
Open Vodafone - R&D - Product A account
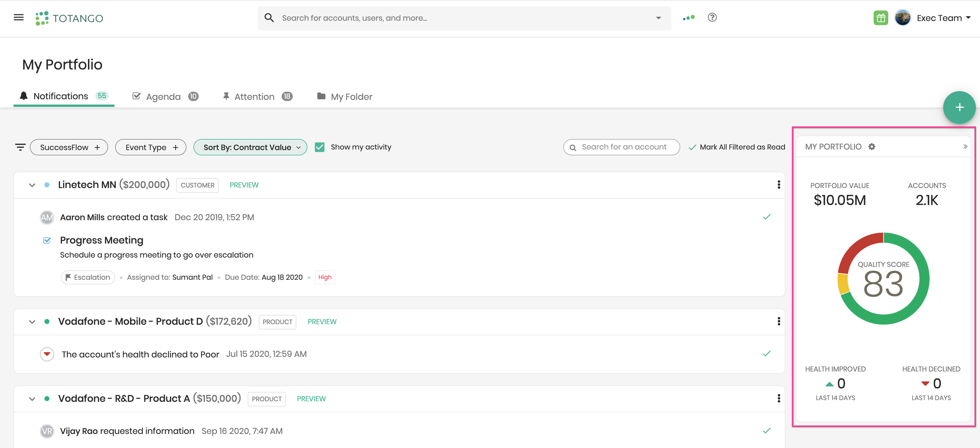pos(124,399)
